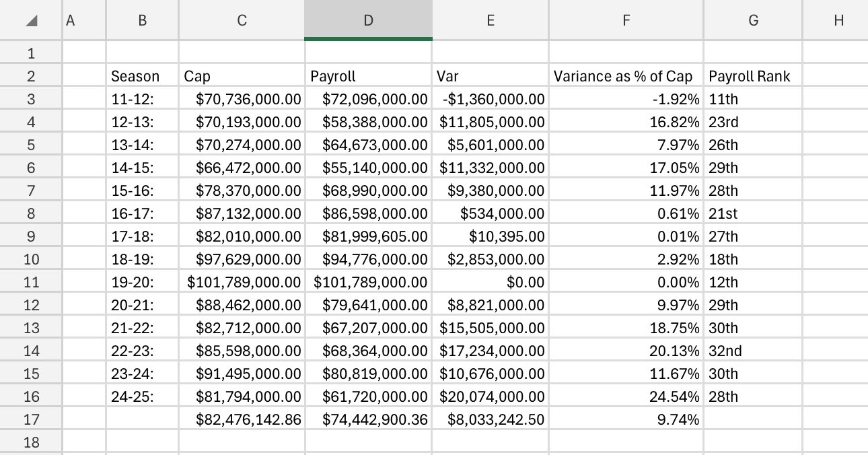Image resolution: width=868 pixels, height=455 pixels.
Task: Click variance value $534,000.00
Action: coord(490,213)
